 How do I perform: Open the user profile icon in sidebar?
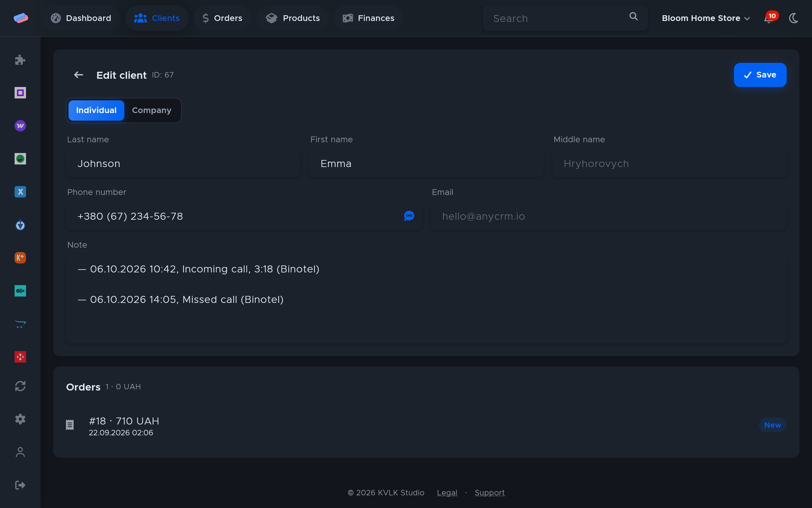tap(20, 452)
